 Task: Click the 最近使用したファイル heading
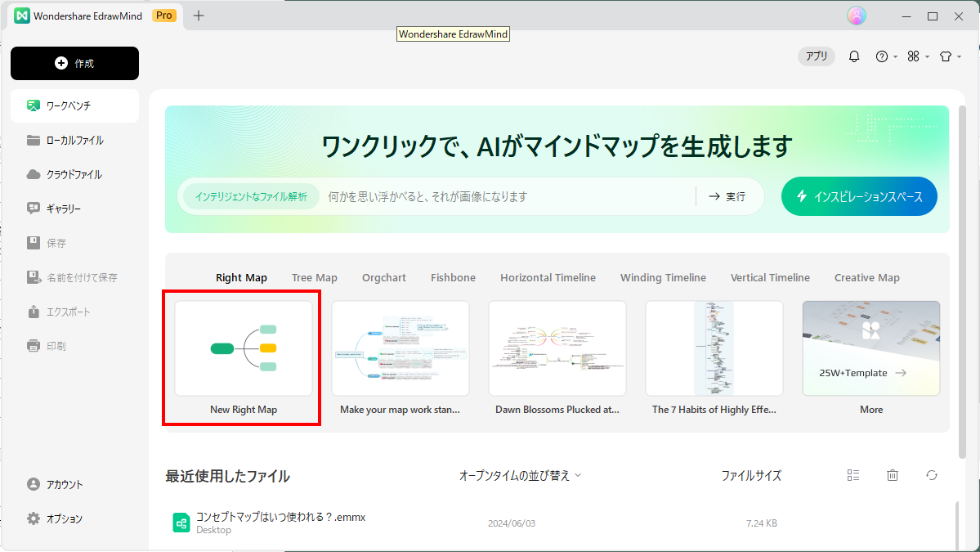point(227,477)
